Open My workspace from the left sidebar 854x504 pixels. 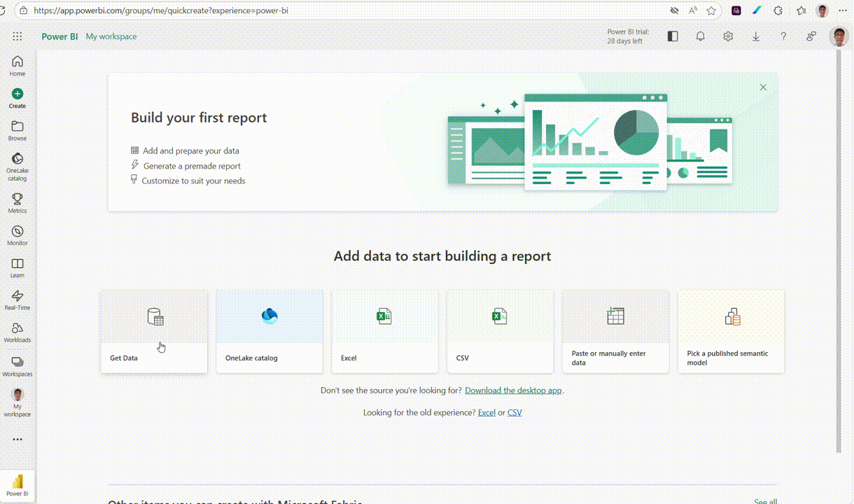click(x=17, y=402)
